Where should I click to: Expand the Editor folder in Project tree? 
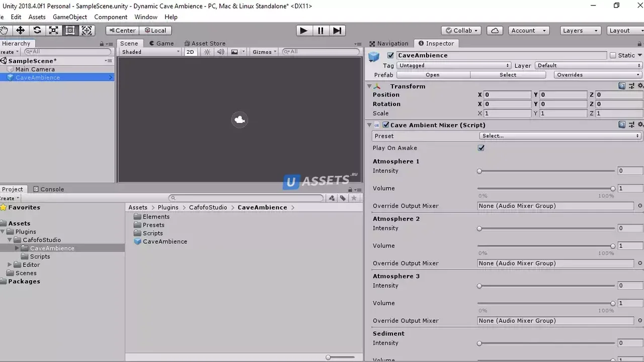tap(10, 265)
